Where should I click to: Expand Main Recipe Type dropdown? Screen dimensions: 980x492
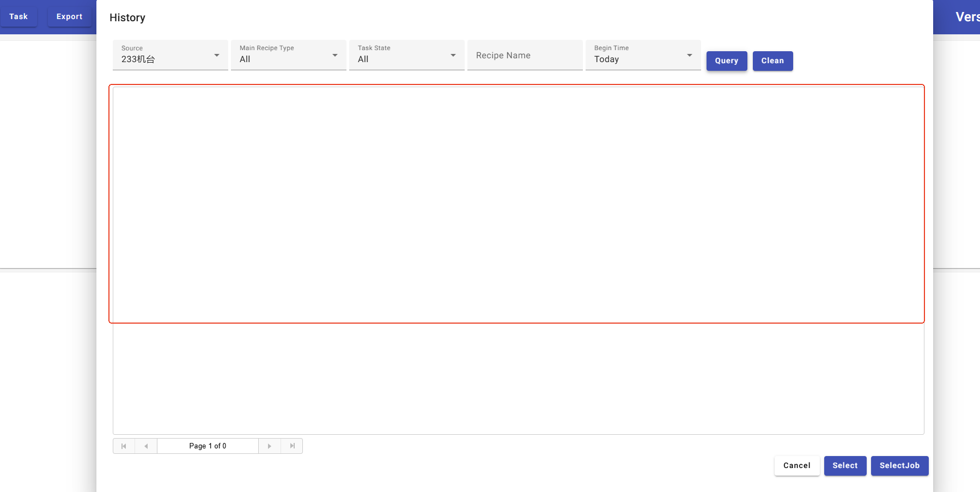[x=289, y=55]
